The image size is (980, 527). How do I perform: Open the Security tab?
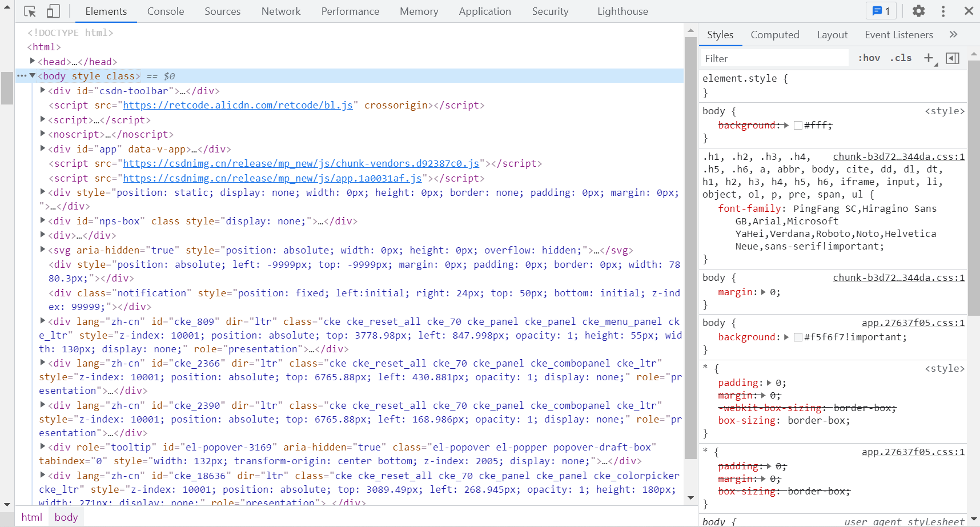[551, 11]
